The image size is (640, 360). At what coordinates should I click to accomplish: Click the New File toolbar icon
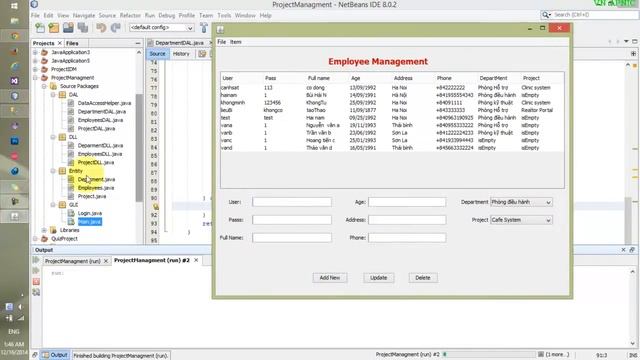point(40,27)
